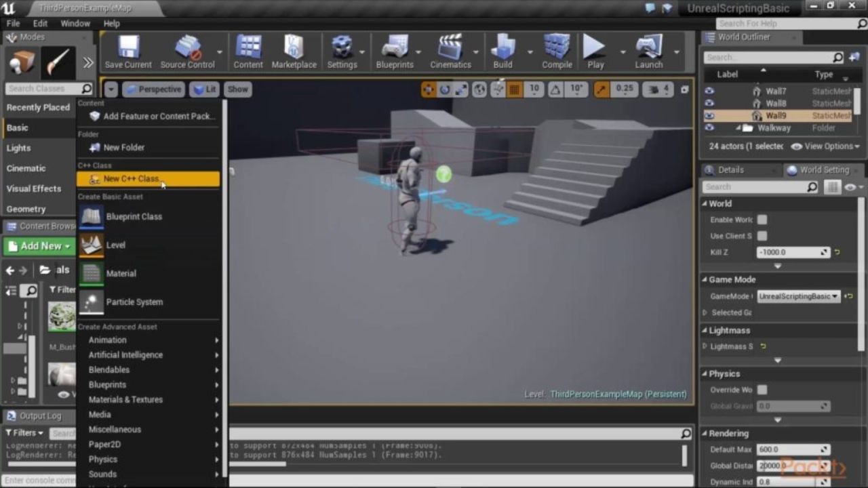Select the rotate gizmo tool in viewport

click(445, 89)
